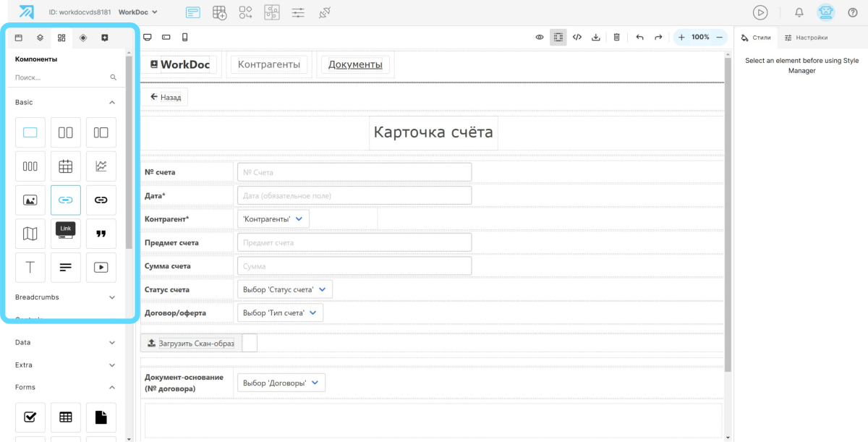Select the two columns block
The image size is (868, 442).
tap(66, 132)
